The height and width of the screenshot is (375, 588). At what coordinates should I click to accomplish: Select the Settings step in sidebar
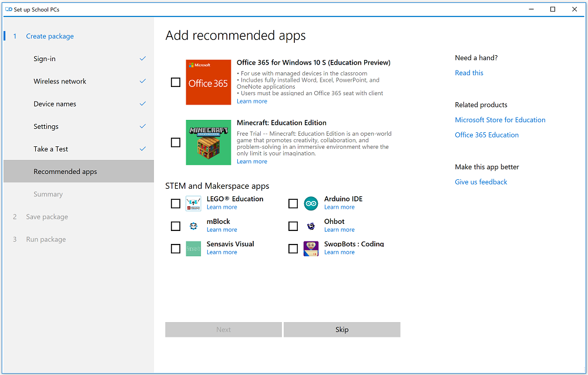46,126
